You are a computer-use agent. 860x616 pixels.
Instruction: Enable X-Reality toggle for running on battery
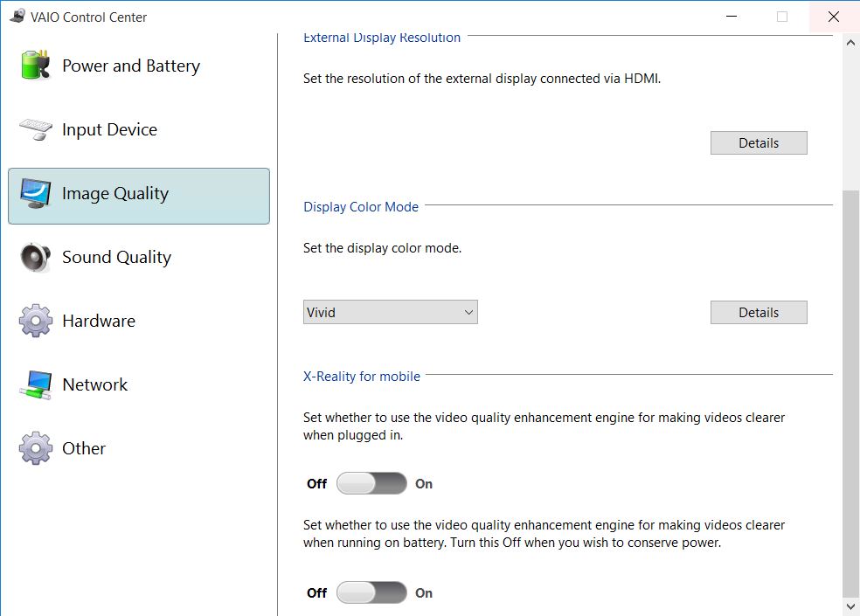(371, 592)
